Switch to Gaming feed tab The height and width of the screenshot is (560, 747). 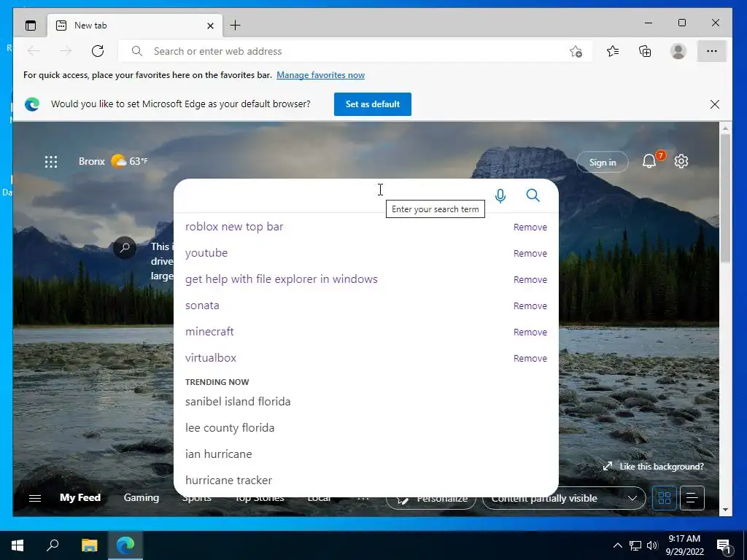142,497
